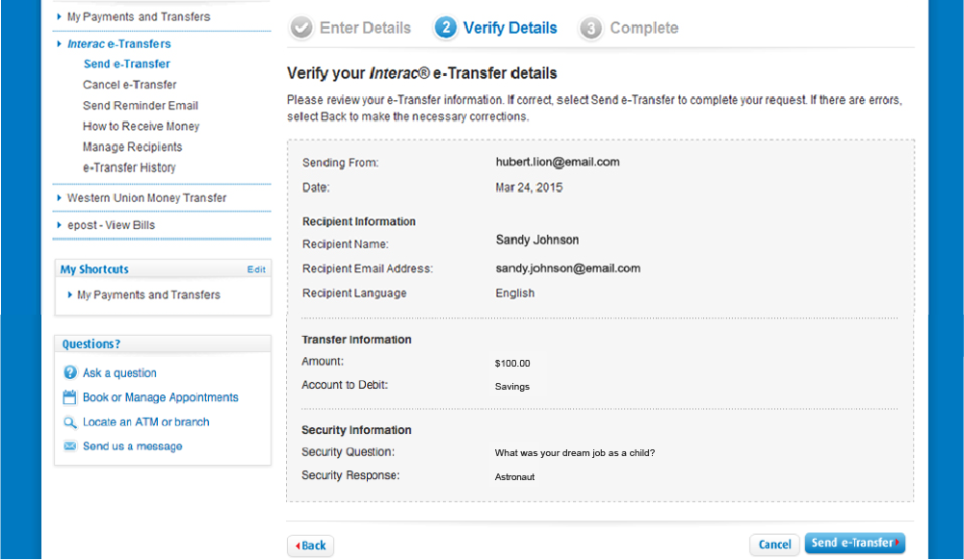The image size is (964, 560).
Task: Go Back to previous step
Action: (x=311, y=546)
